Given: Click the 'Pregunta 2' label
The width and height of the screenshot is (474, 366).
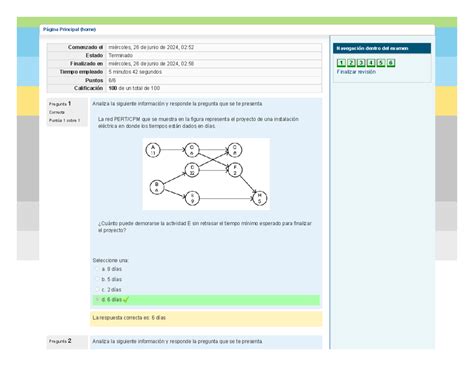Looking at the screenshot, I should point(60,341).
